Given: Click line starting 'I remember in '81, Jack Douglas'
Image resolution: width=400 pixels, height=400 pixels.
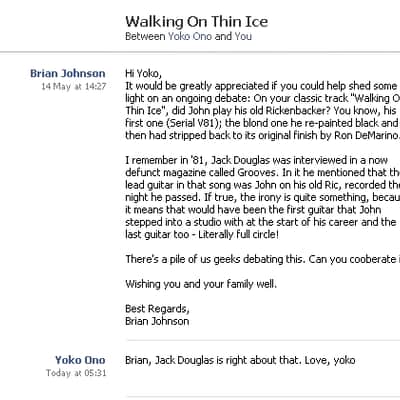Looking at the screenshot, I should (x=256, y=160).
